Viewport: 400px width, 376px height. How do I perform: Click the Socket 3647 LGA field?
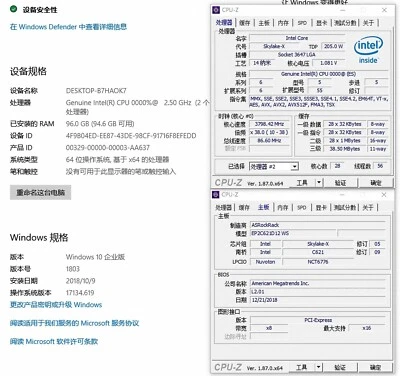[x=297, y=55]
